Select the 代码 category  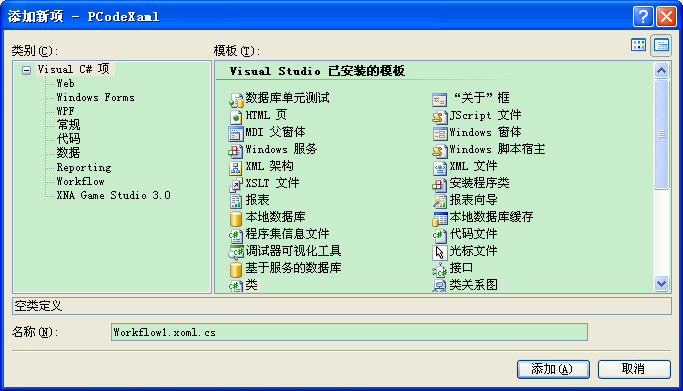coord(68,139)
